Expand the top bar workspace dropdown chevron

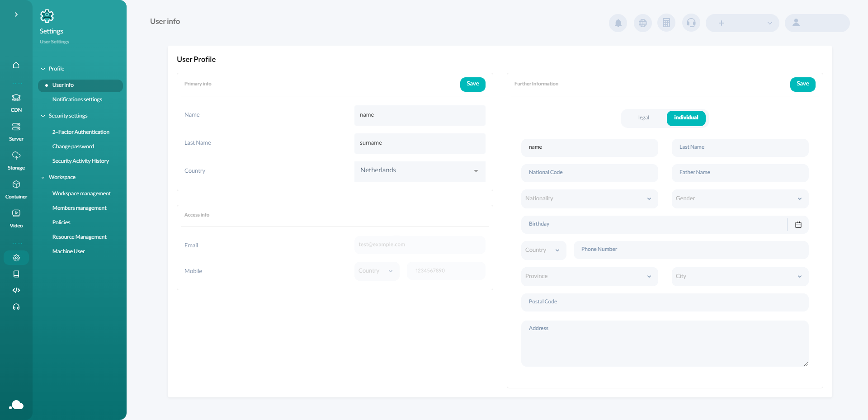click(x=769, y=24)
